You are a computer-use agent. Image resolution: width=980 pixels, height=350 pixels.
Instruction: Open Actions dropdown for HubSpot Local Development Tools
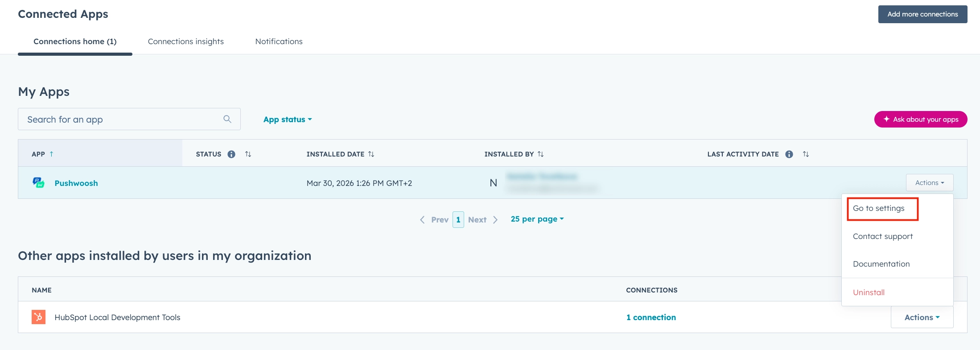[922, 317]
